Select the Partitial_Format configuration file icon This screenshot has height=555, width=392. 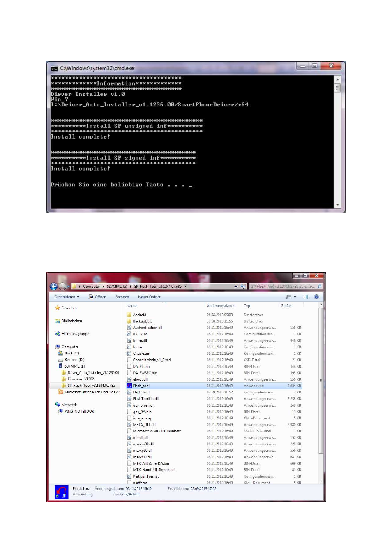129,476
